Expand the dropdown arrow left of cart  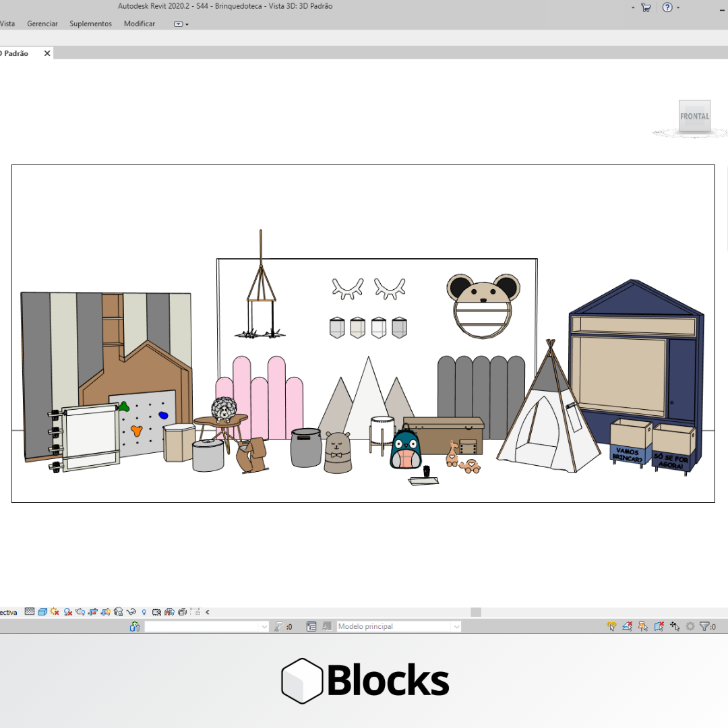click(x=633, y=7)
